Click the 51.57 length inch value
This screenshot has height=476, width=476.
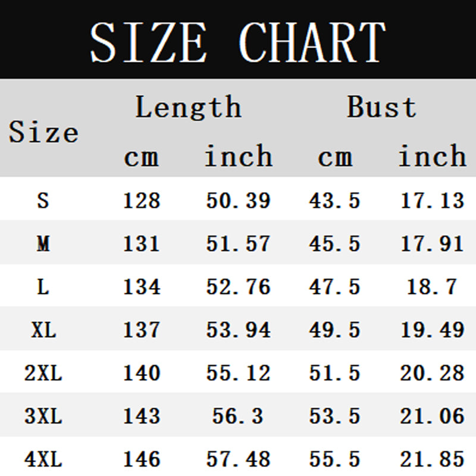pos(238,243)
